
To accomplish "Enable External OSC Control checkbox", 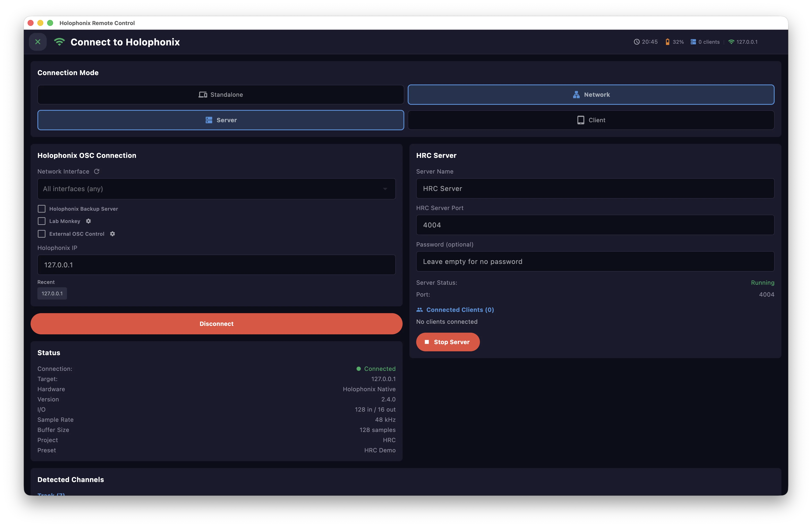I will tap(42, 234).
